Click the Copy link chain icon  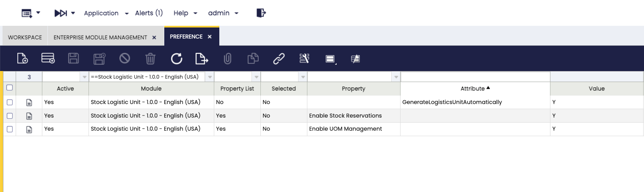279,59
